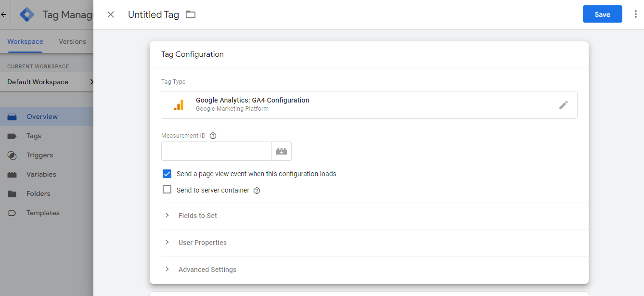
Task: Click the folder icon next to Untitled Tag
Action: coord(191,14)
